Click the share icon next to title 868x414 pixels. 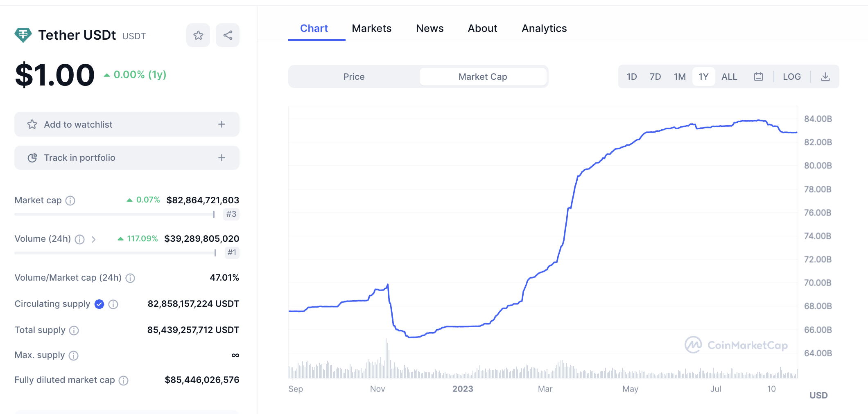228,35
